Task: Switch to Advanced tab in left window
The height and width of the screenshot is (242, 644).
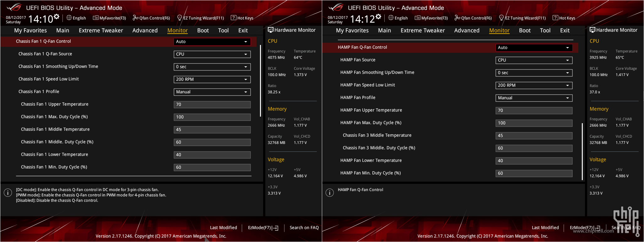Action: pos(145,30)
